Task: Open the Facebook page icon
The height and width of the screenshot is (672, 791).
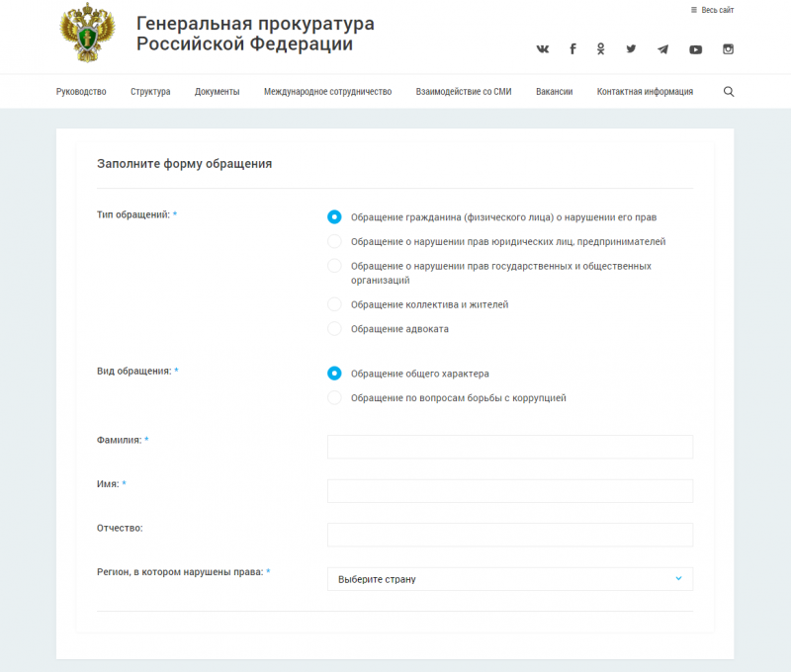Action: 572,48
